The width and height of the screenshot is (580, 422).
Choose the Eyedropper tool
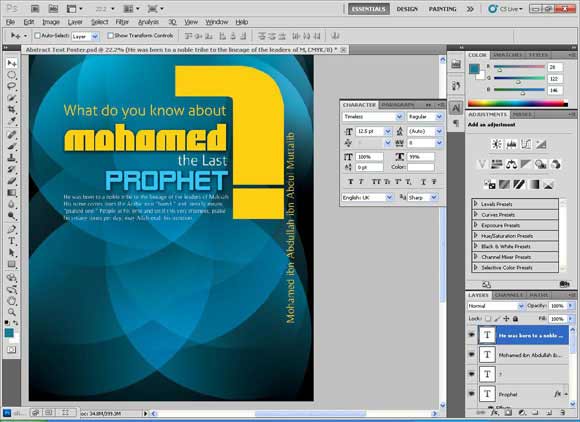11,121
